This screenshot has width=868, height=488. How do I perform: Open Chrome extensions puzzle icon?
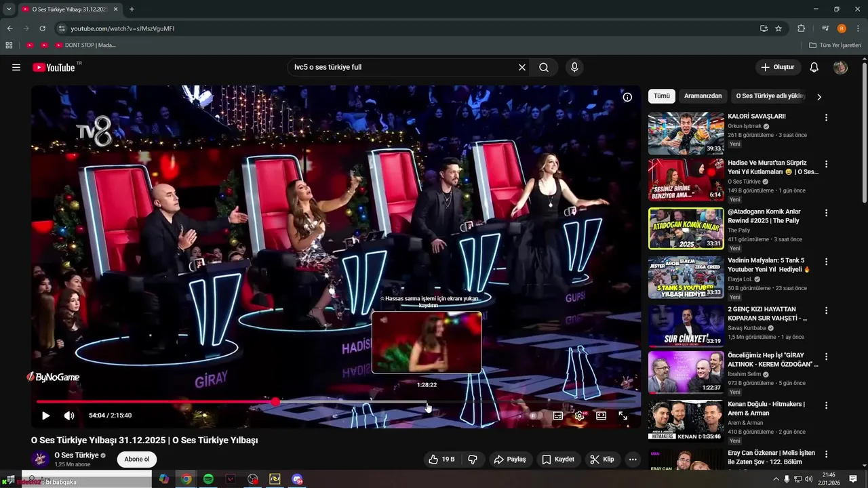point(801,28)
